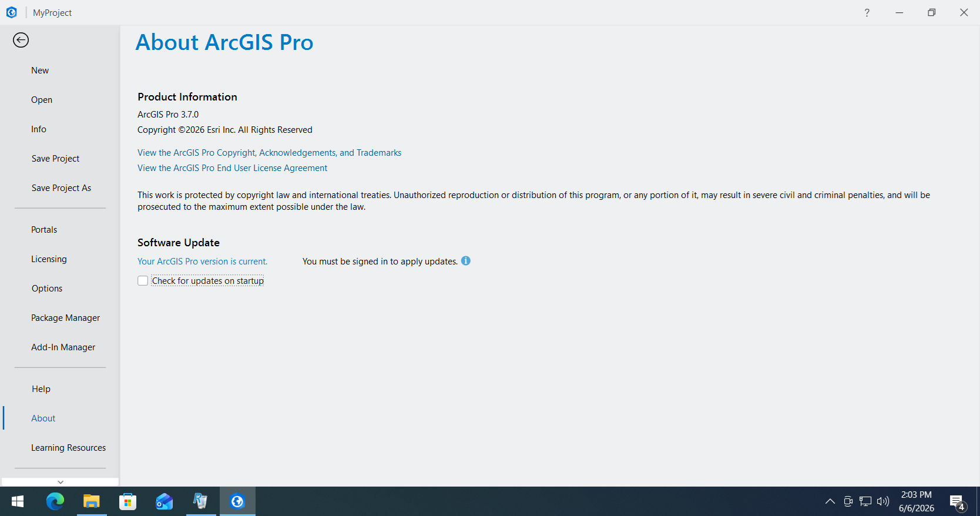Viewport: 980px width, 516px height.
Task: Open File Explorer from taskbar
Action: click(x=91, y=501)
